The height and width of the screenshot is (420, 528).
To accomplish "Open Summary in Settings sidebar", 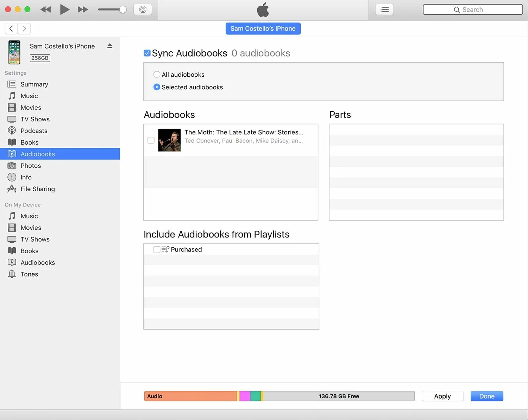I will tap(60, 84).
